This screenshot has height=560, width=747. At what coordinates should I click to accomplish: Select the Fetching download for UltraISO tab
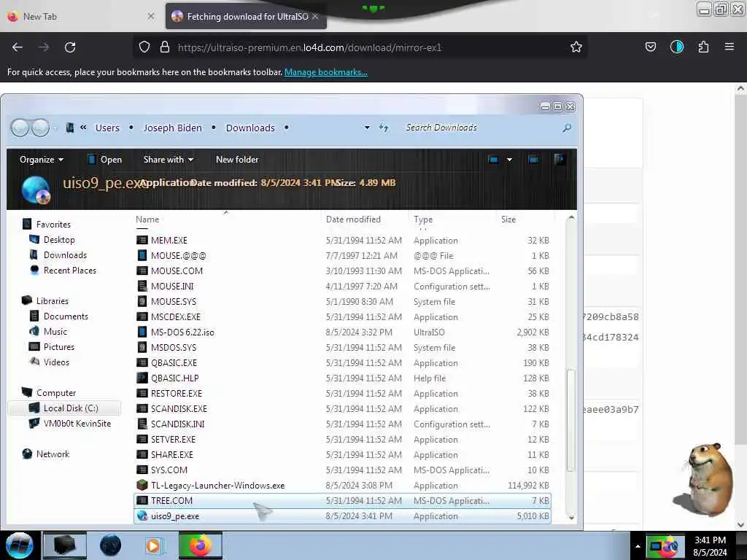(x=246, y=16)
